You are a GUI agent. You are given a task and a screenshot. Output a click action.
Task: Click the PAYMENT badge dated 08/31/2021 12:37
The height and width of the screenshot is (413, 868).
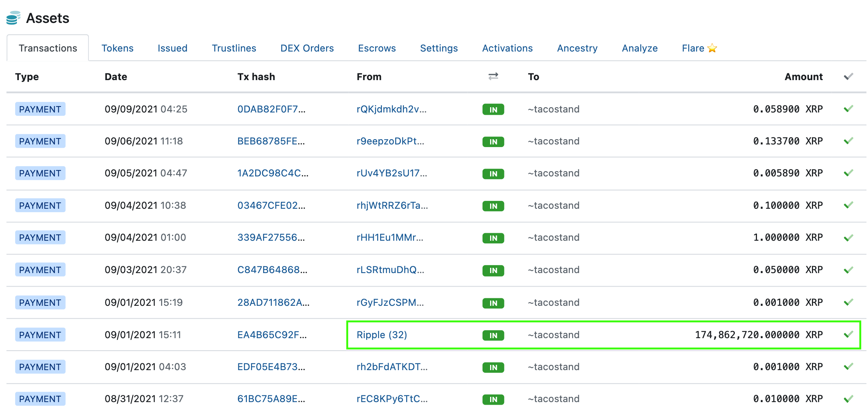[x=40, y=399]
